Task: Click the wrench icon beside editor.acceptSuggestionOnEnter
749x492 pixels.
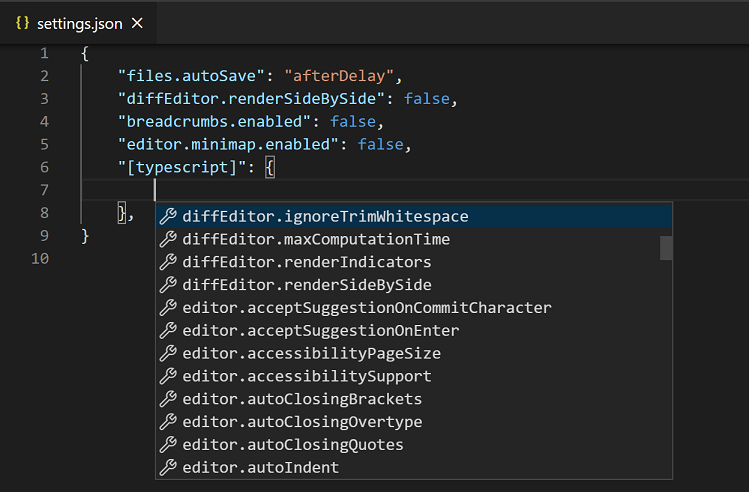Action: click(168, 330)
